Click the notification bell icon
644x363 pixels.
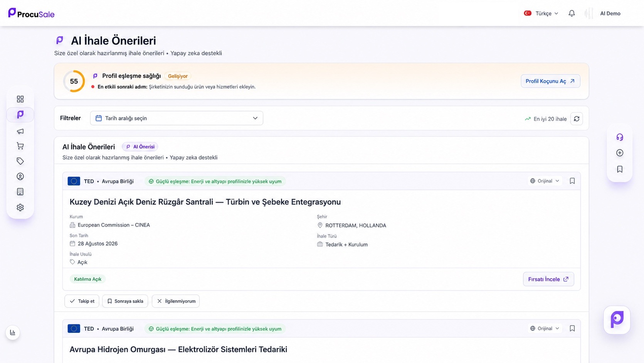[x=572, y=14]
